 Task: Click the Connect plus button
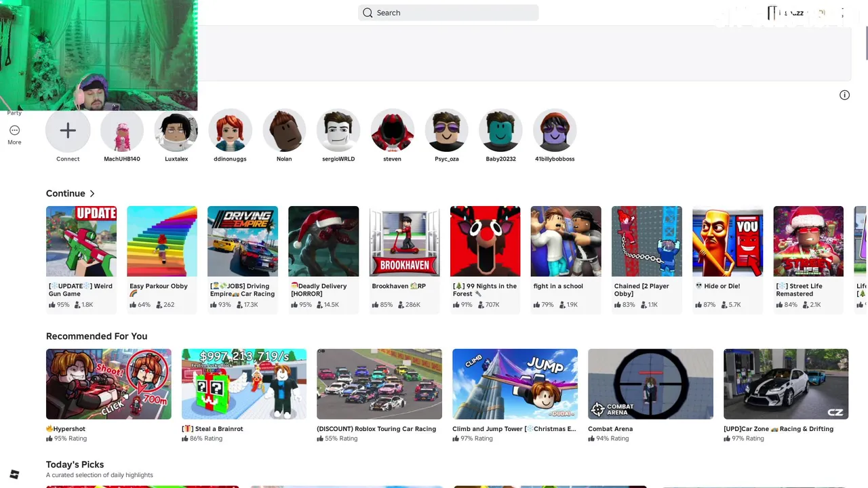68,131
